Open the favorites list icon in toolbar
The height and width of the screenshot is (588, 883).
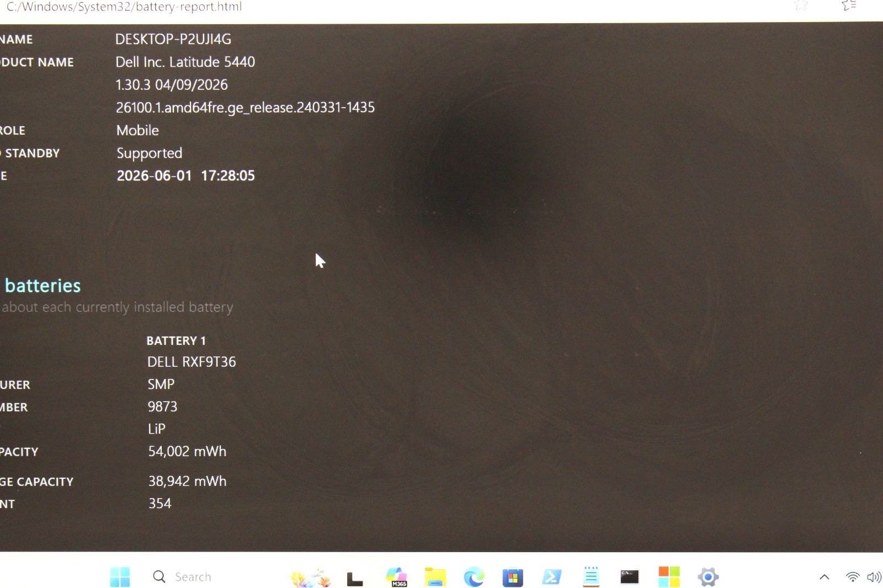click(849, 6)
